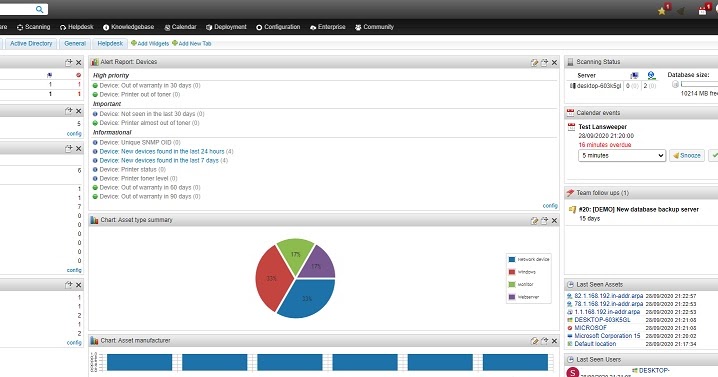Click green 17% slice of pie chart
Viewport: 718px width, 377px height.
pyautogui.click(x=295, y=254)
